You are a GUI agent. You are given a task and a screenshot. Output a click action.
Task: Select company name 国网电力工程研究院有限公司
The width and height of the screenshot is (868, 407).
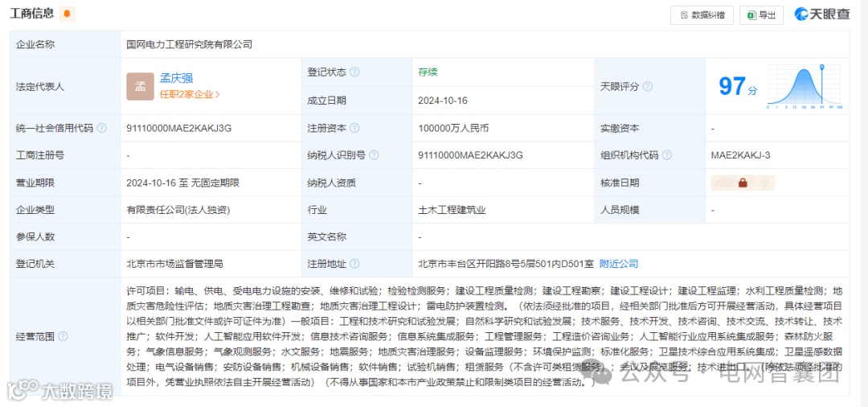(x=190, y=44)
